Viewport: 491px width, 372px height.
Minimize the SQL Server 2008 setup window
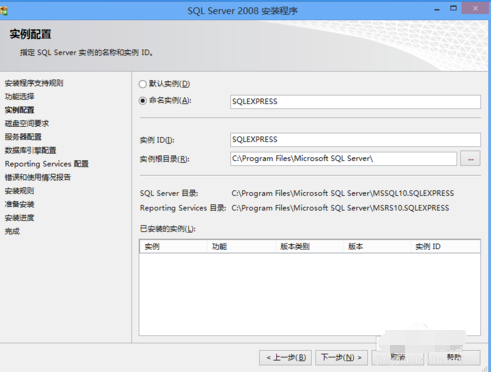(437, 10)
